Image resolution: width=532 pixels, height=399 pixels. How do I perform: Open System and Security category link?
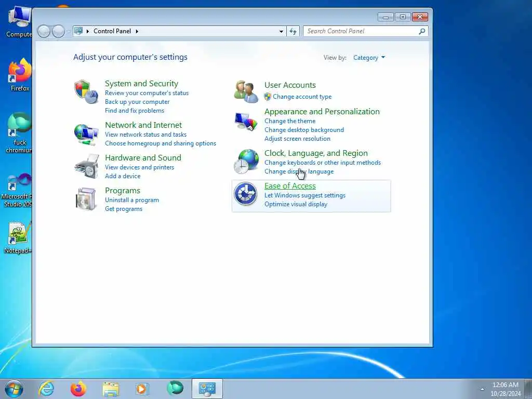click(x=141, y=84)
